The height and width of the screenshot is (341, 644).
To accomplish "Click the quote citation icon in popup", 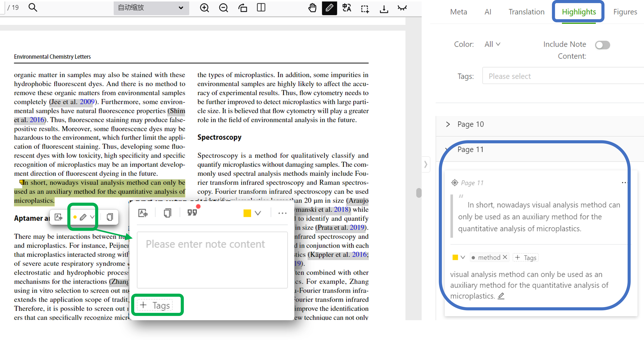I will tap(192, 213).
